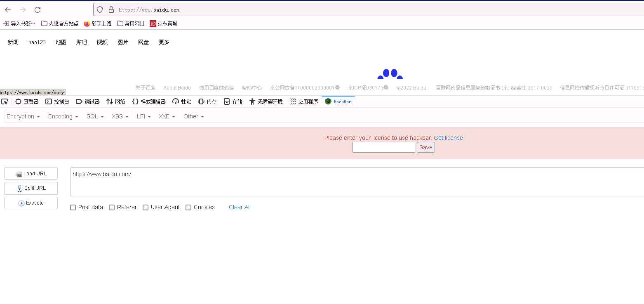Open the 常用网址 bookmark folder
Image resolution: width=644 pixels, height=304 pixels.
(131, 24)
